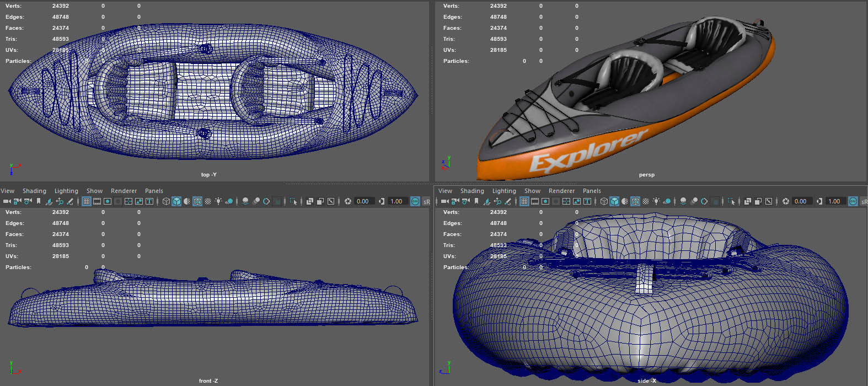Click Lock Camera icon in front -Z panel
The height and width of the screenshot is (386, 868).
[x=17, y=201]
